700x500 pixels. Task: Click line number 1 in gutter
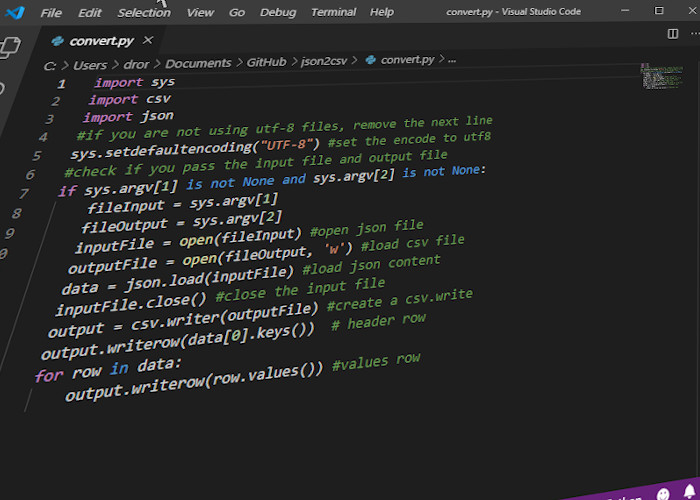tap(62, 84)
